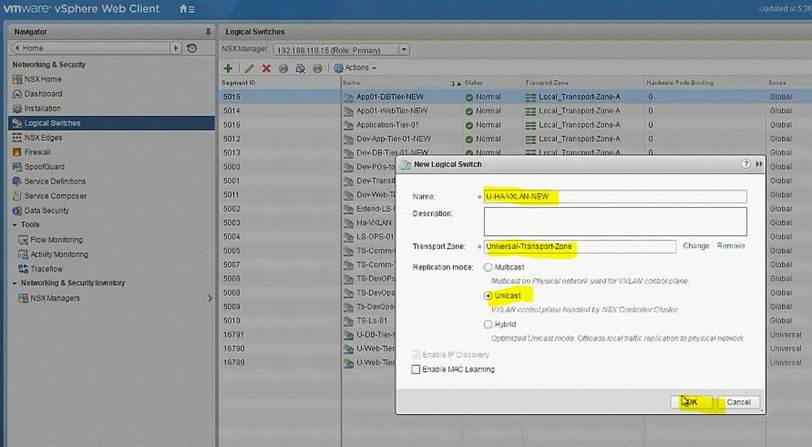The image size is (812, 447).
Task: Pin the Navigator panel
Action: point(207,32)
